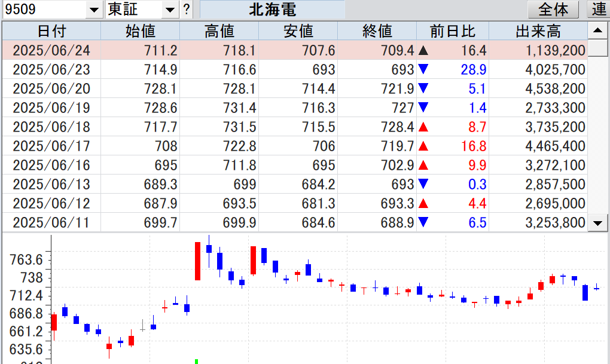Click high price 718.1
Image resolution: width=610 pixels, height=364 pixels.
240,50
